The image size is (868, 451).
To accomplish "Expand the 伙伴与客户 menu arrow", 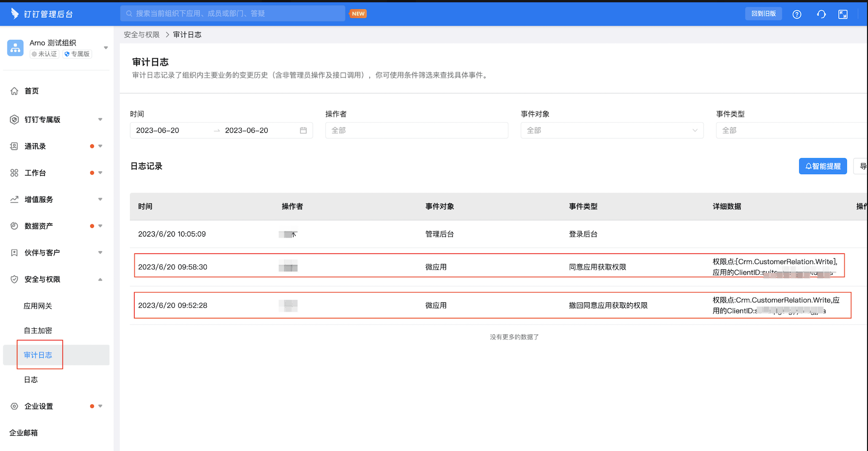I will [100, 252].
